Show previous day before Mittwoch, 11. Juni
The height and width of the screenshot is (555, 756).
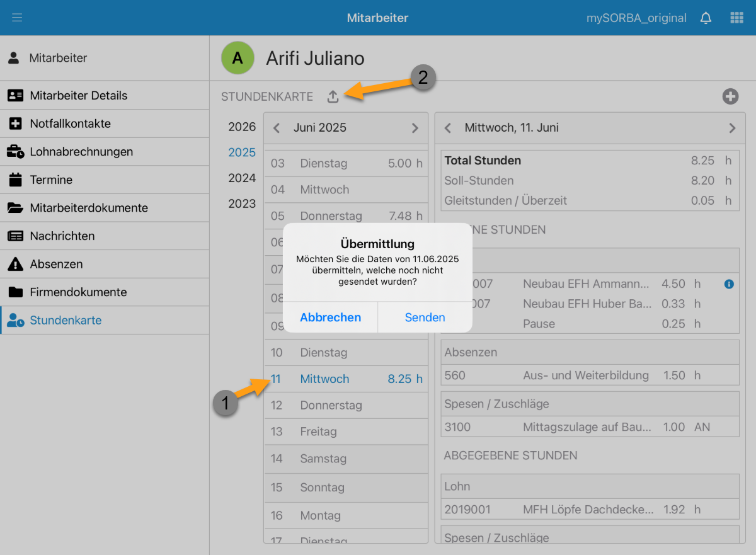[448, 128]
